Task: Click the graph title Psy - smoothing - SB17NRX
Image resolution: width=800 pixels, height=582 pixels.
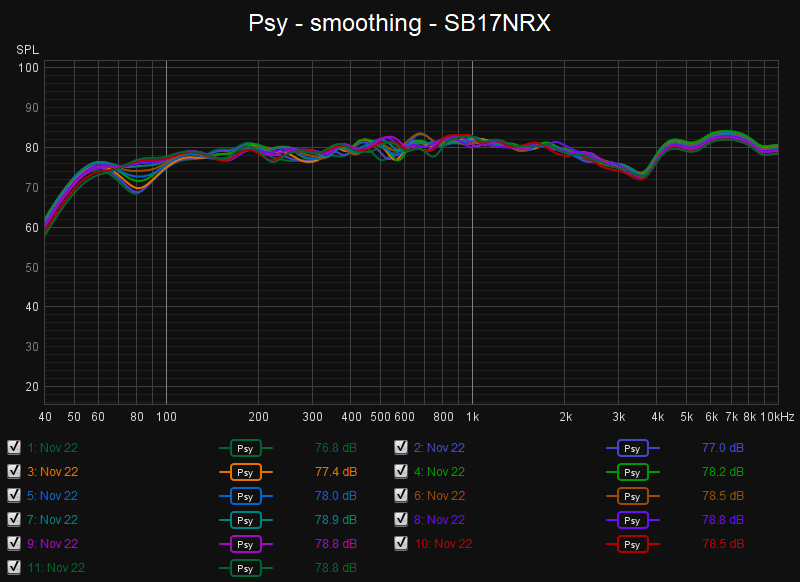Action: [399, 23]
